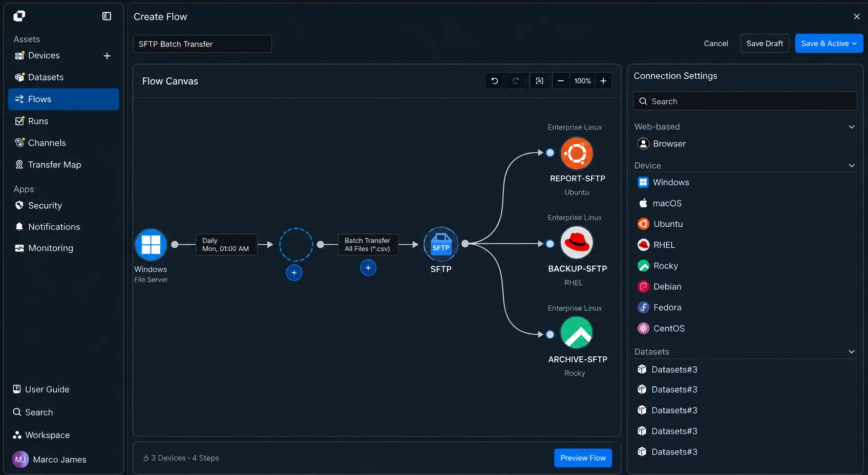The image size is (868, 475).
Task: Click the ARCHIVE-SFTP Rocky node icon
Action: (x=577, y=333)
